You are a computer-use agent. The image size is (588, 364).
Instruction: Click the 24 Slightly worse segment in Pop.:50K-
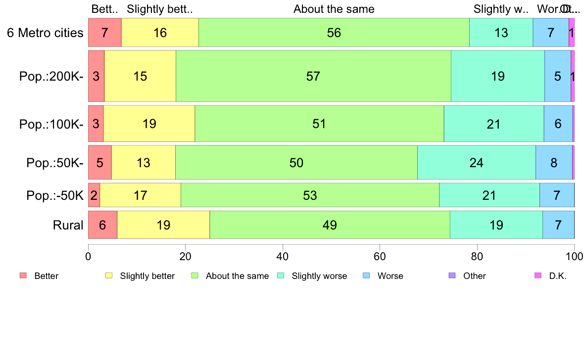click(x=476, y=163)
